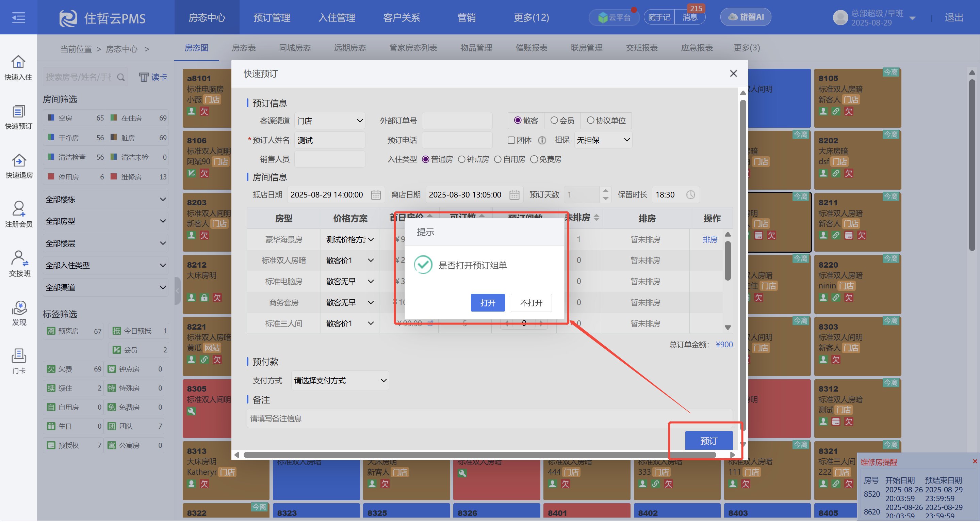Click the 读卡 card reader icon
980x522 pixels.
152,77
